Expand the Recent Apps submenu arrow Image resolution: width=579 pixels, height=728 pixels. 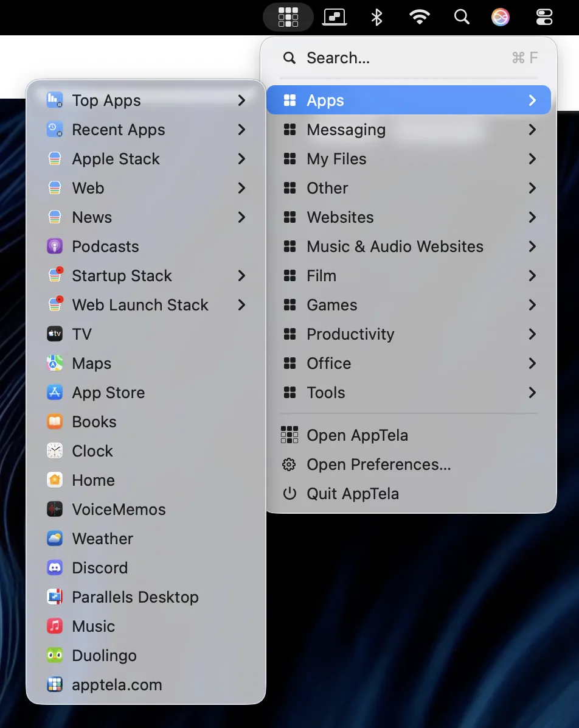point(241,130)
